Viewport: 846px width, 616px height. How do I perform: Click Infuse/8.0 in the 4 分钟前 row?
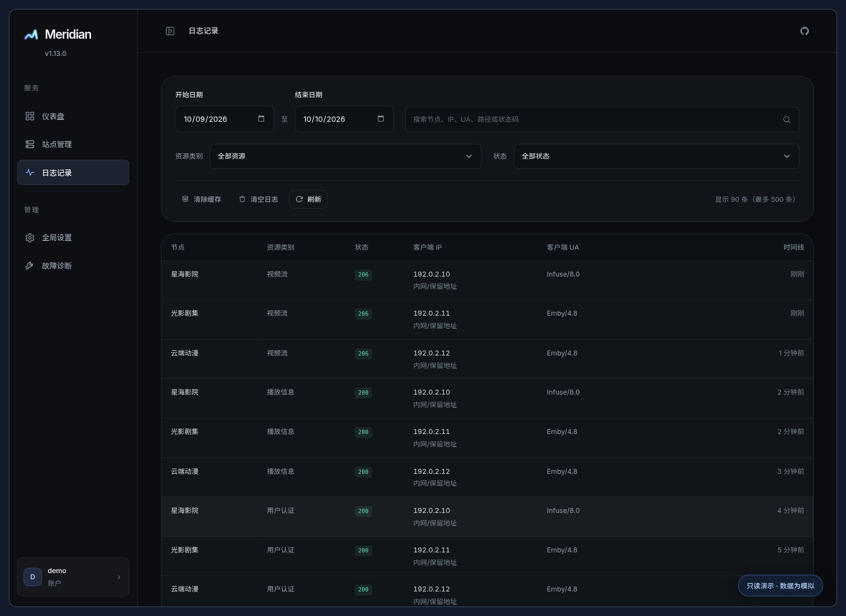(x=563, y=510)
